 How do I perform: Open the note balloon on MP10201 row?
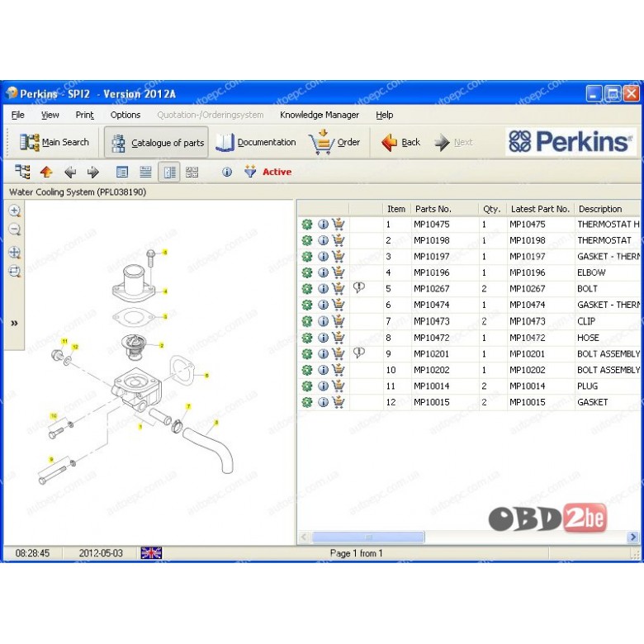pos(359,353)
